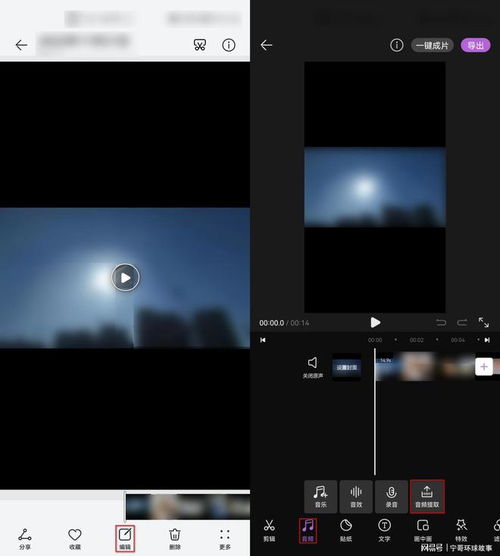This screenshot has height=556, width=500.
Task: Switch to the 画中画 picture-in-picture tab
Action: pyautogui.click(x=423, y=530)
